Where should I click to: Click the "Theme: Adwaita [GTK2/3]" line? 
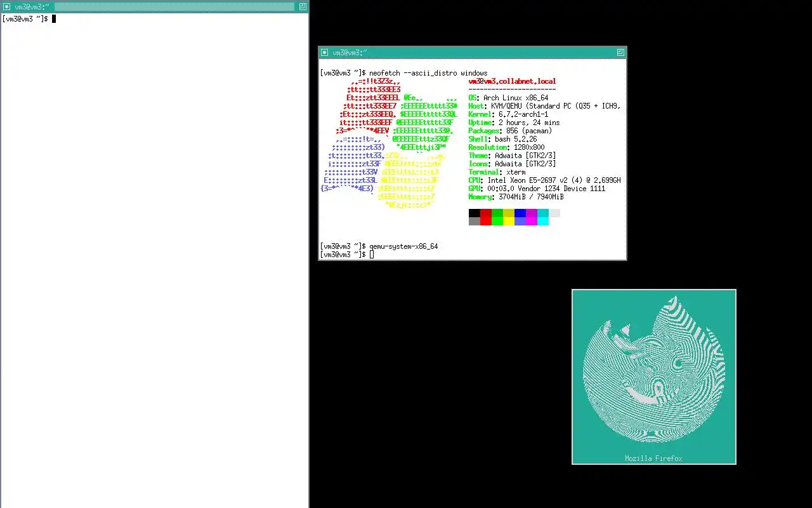[512, 156]
